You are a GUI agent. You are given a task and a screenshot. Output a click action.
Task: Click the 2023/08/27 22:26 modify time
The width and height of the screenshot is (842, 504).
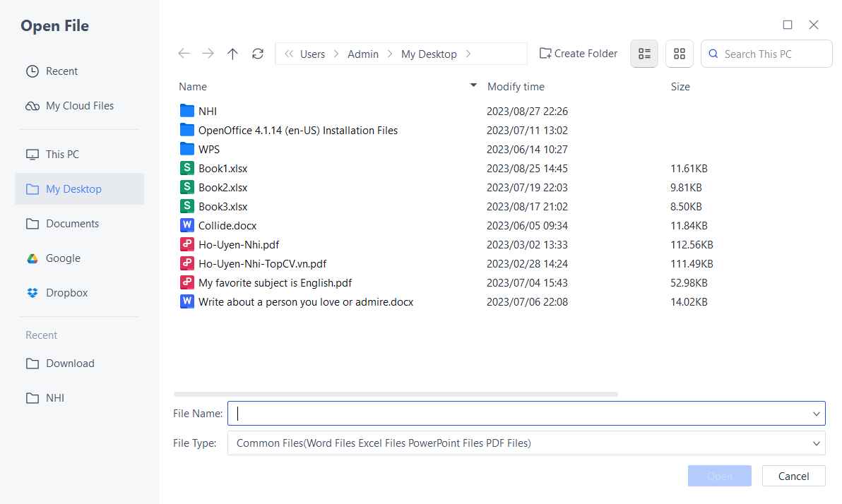(527, 111)
